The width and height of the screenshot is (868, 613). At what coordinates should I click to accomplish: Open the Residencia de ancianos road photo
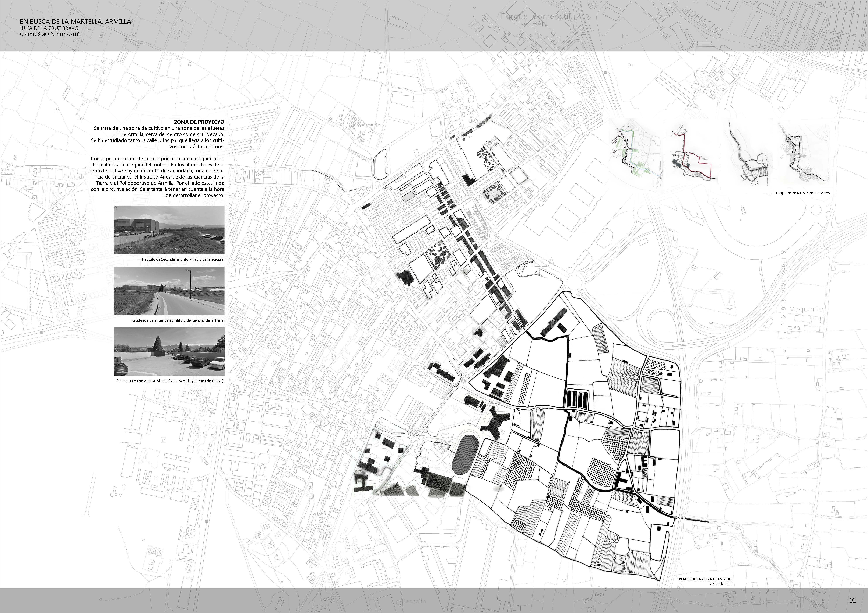click(169, 291)
